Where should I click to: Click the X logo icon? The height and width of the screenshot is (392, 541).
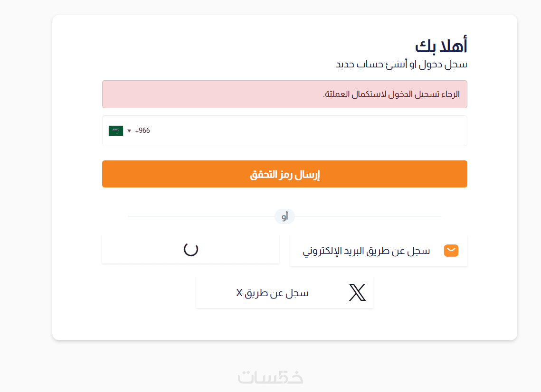(x=357, y=293)
